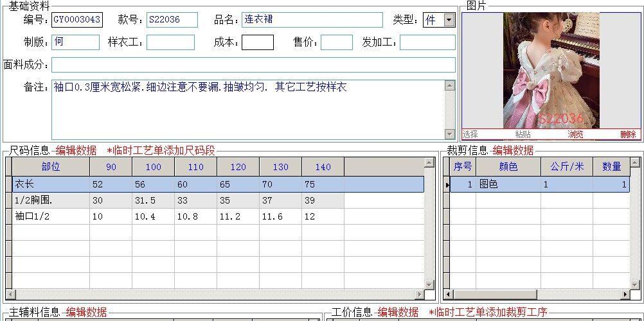Click the 袖口 value 10.4 cell
The height and width of the screenshot is (321, 644).
[153, 216]
